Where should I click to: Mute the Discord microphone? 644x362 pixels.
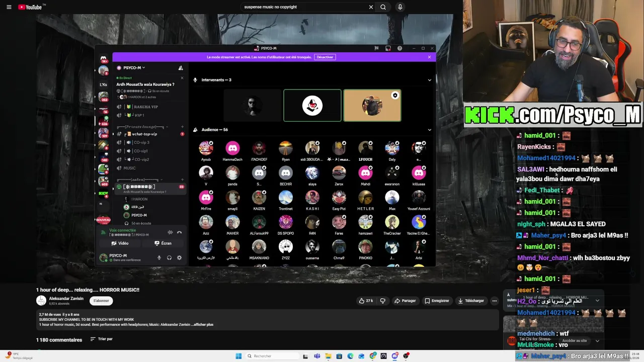pos(159,258)
